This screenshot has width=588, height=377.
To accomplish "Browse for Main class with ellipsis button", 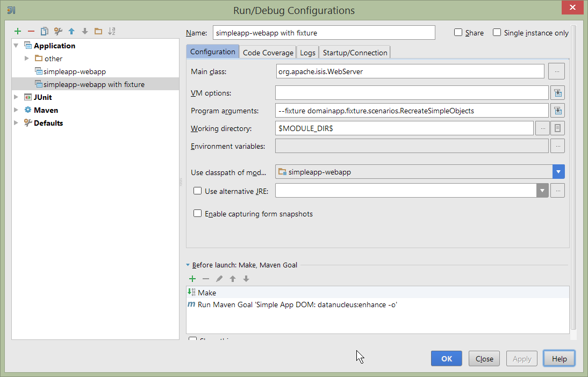I will 557,71.
